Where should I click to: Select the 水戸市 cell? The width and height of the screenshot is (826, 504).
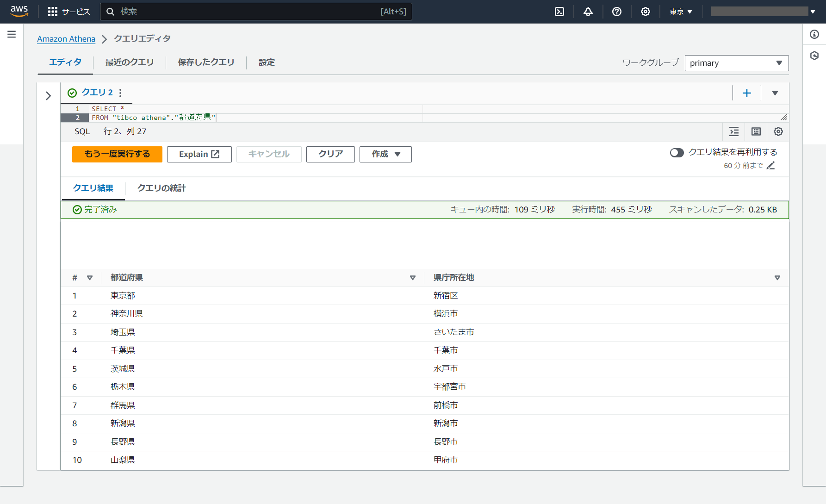point(446,369)
